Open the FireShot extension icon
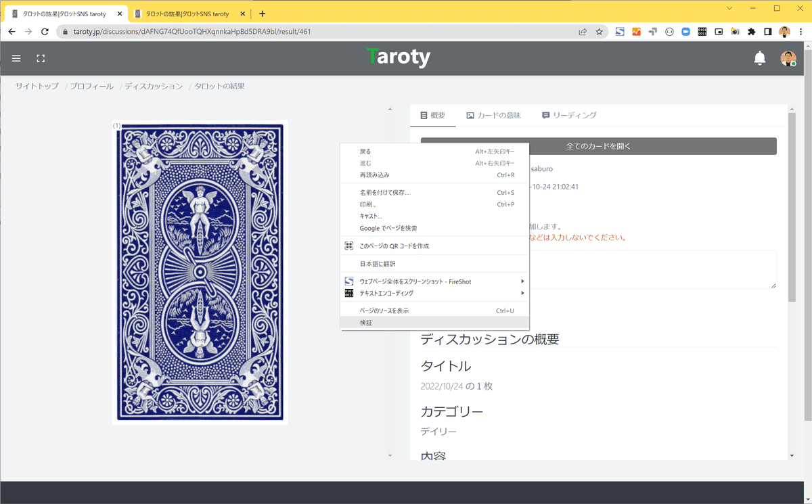The image size is (812, 504). coord(620,32)
